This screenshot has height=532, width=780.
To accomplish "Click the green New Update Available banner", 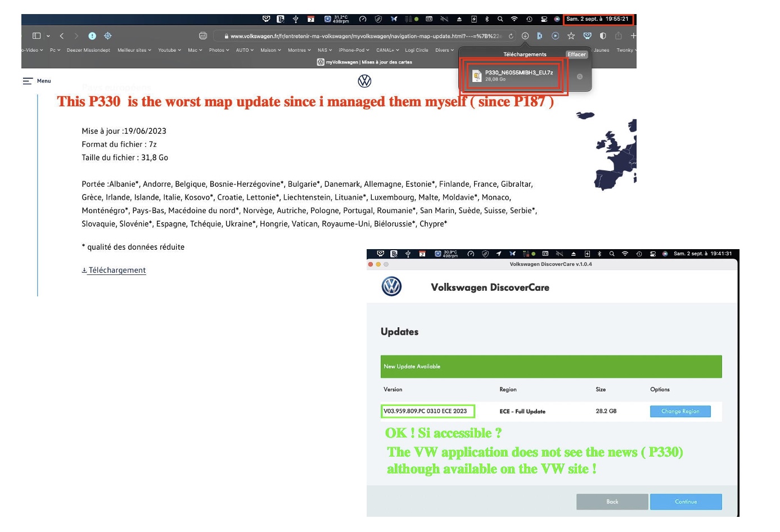I will coord(551,367).
